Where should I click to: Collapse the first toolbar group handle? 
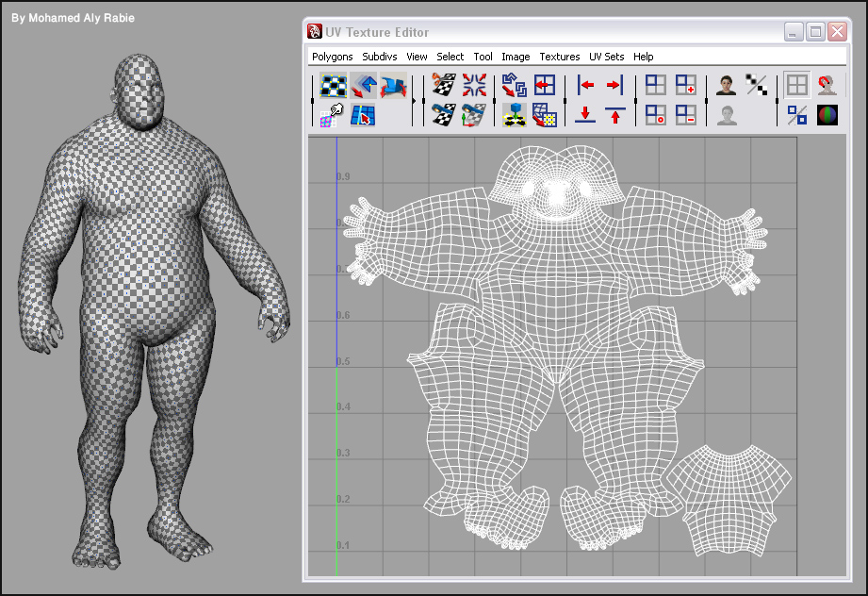313,100
